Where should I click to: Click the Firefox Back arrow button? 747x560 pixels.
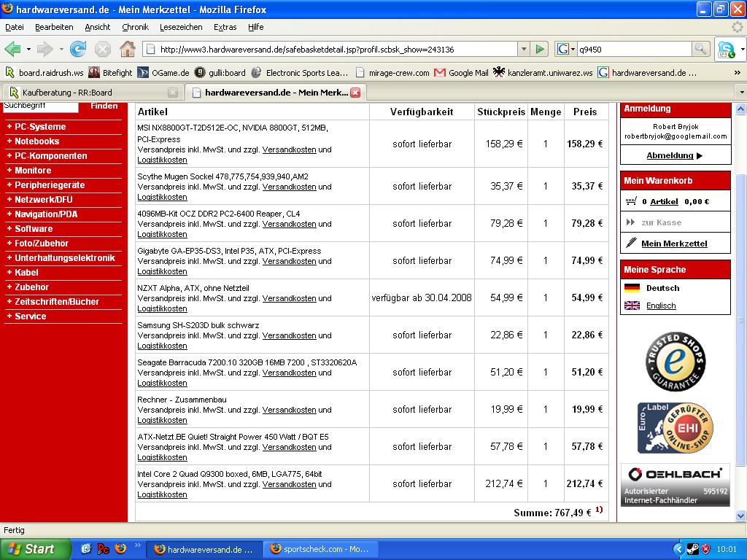point(13,49)
